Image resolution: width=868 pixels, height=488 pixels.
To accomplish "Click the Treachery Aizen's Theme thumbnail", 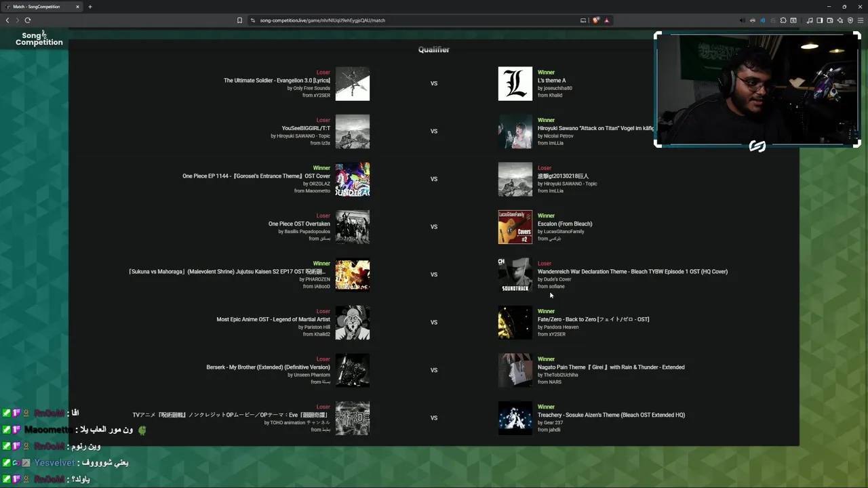I will pos(515,418).
